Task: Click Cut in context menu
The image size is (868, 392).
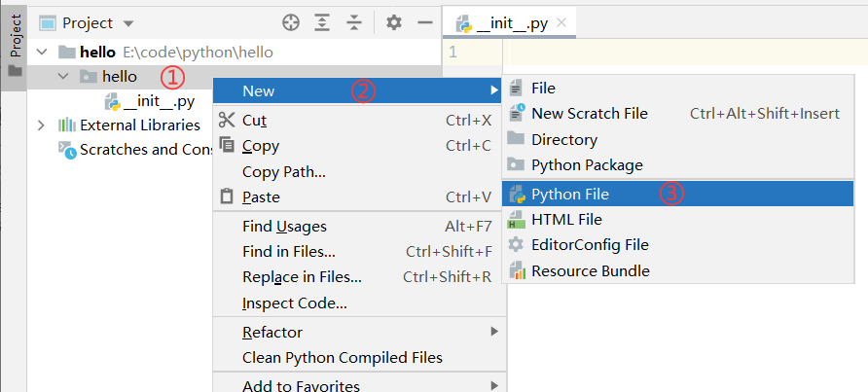Action: pyautogui.click(x=254, y=121)
